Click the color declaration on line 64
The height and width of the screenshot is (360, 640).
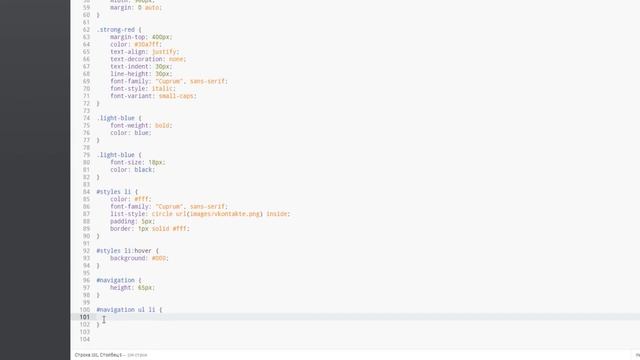tap(136, 44)
